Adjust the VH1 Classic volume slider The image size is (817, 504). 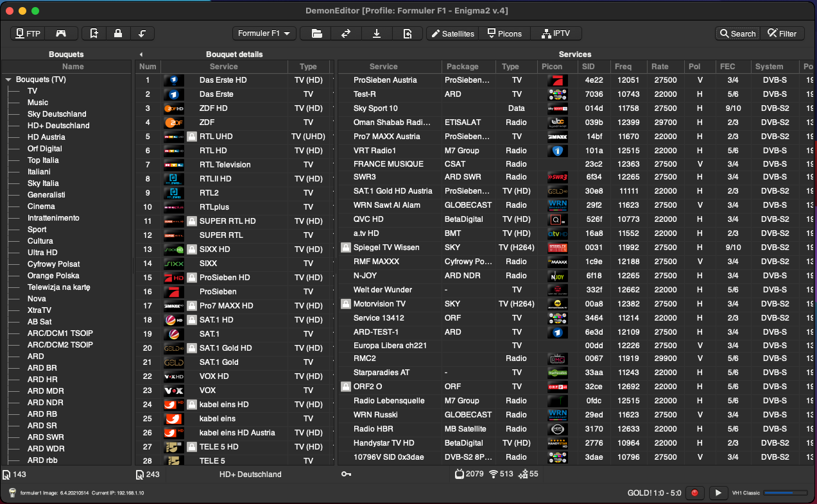(x=786, y=492)
